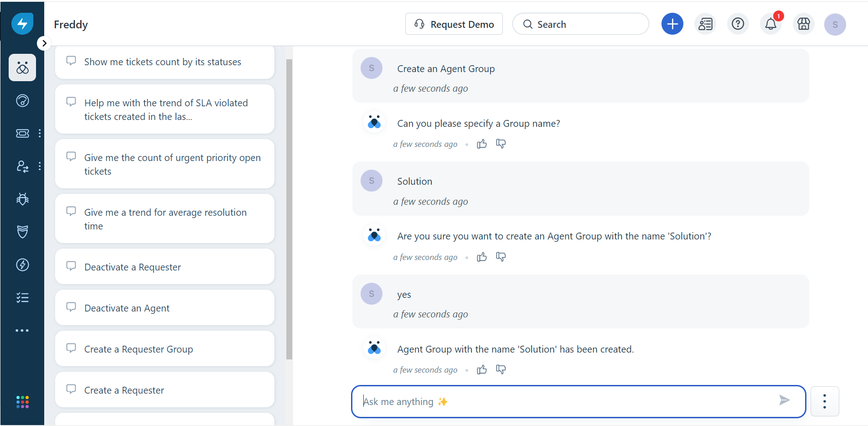Select the SLA violated tickets trend prompt

click(165, 109)
